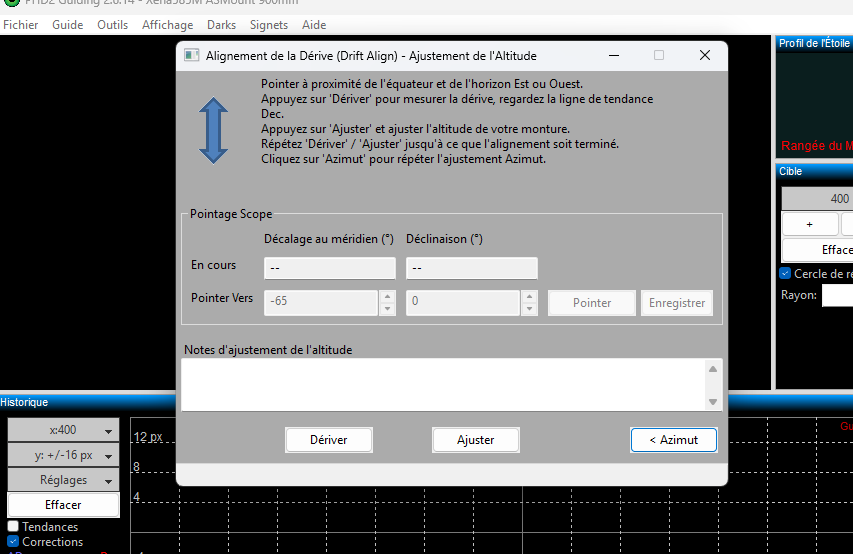This screenshot has width=853, height=554.
Task: Click the Dériver button
Action: 329,440
